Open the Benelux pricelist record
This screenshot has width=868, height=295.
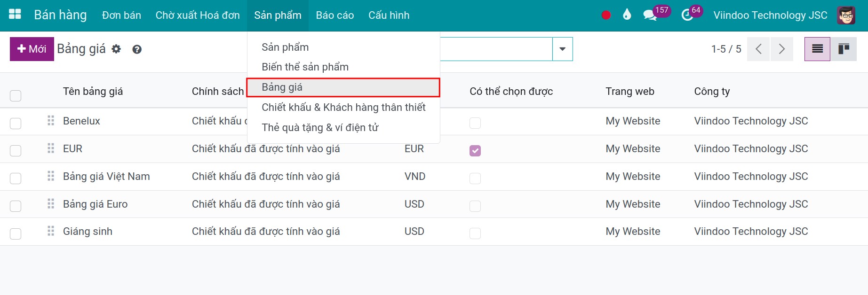(81, 121)
